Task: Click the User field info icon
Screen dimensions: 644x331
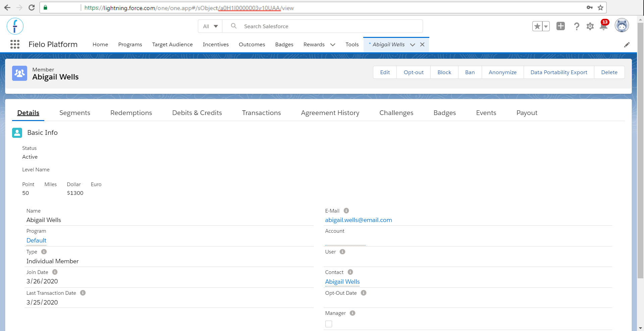Action: pyautogui.click(x=342, y=252)
